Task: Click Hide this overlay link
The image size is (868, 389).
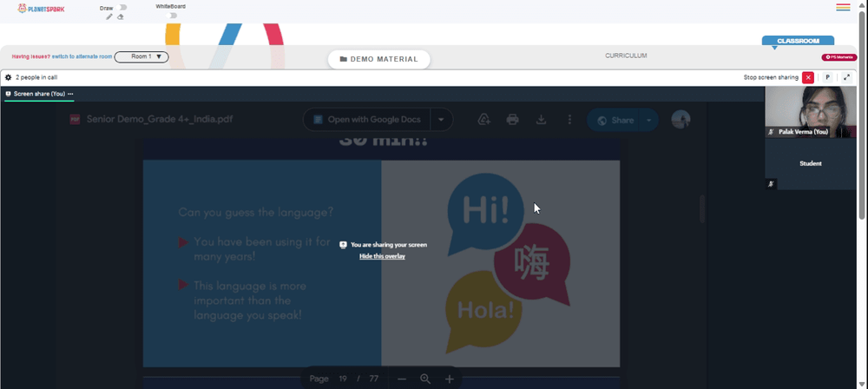Action: pos(382,256)
